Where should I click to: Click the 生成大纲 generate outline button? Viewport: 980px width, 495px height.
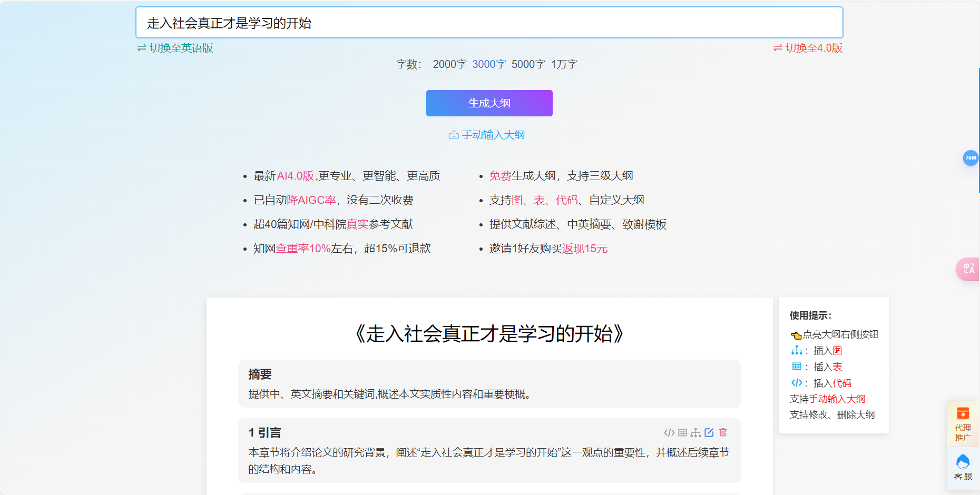pos(489,103)
